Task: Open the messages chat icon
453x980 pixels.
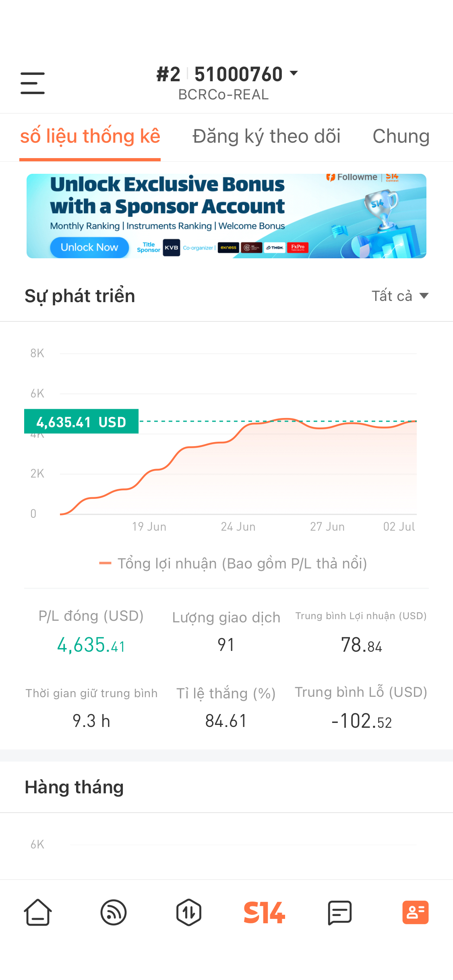Action: 340,912
